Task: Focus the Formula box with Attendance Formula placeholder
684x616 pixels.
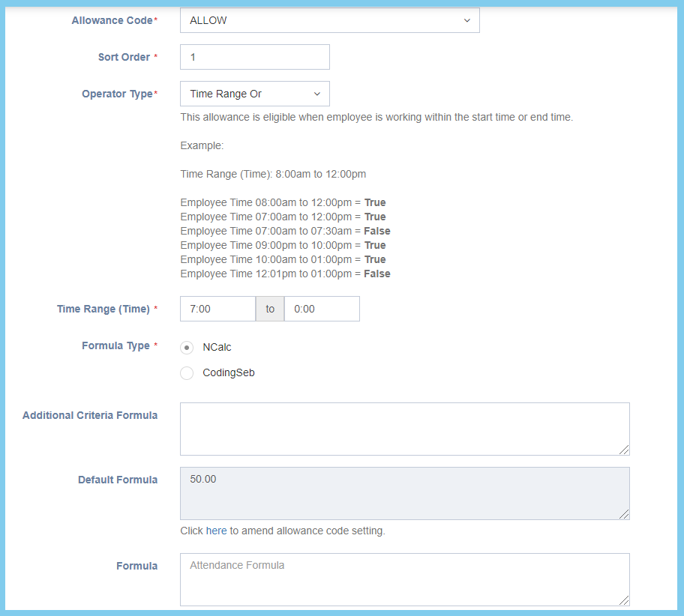Action: (x=404, y=579)
